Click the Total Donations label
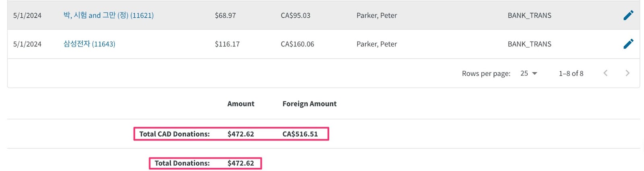 (182, 163)
